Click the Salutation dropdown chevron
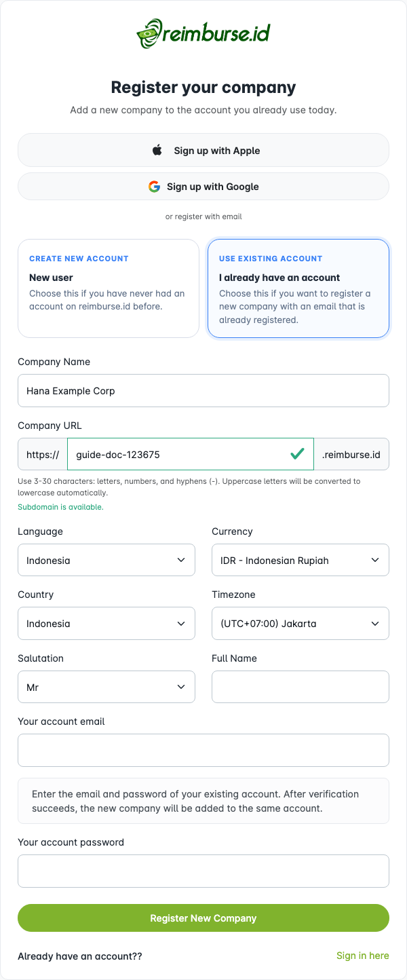 (x=181, y=687)
